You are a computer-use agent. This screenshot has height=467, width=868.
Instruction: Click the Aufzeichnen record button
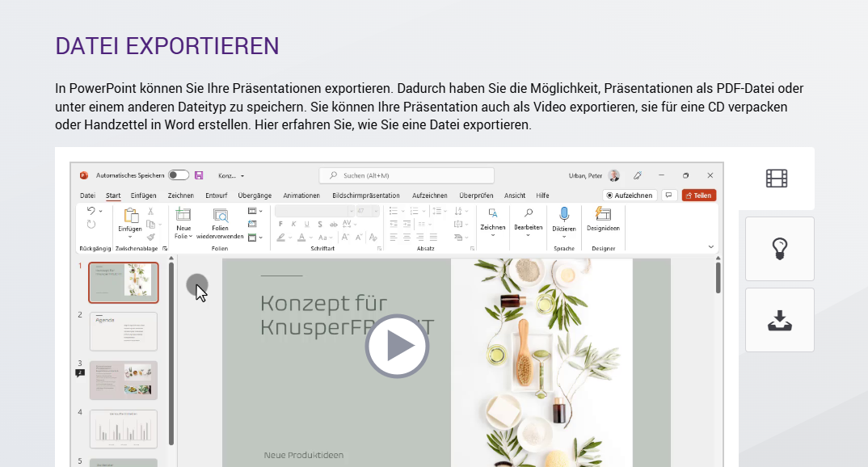click(629, 196)
